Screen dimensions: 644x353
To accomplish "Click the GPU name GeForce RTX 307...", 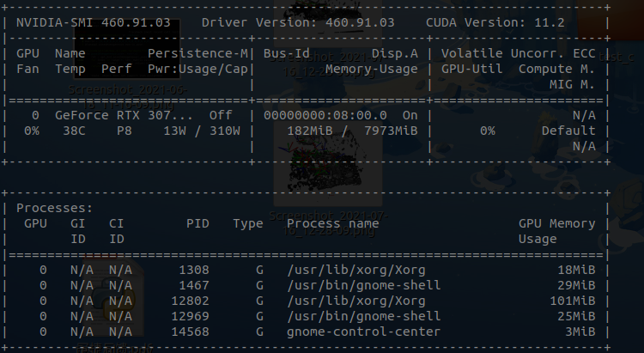I will coord(123,115).
